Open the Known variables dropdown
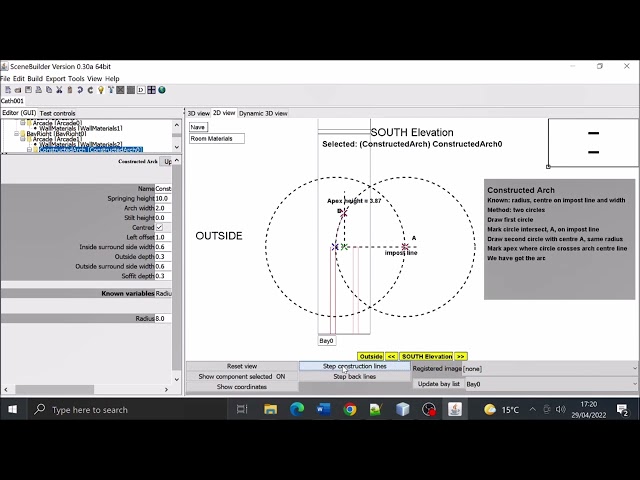This screenshot has height=480, width=640. [164, 294]
